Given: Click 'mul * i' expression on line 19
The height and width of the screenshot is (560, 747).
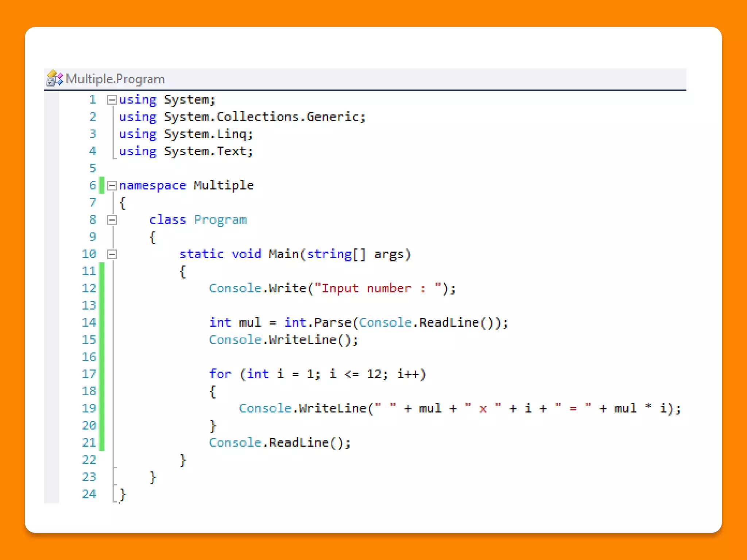Looking at the screenshot, I should coord(641,408).
